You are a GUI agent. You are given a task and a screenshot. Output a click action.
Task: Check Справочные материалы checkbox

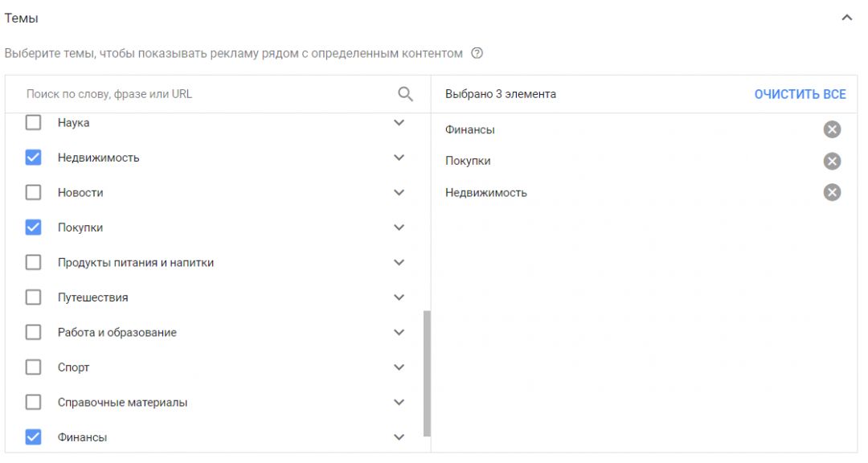pyautogui.click(x=33, y=402)
